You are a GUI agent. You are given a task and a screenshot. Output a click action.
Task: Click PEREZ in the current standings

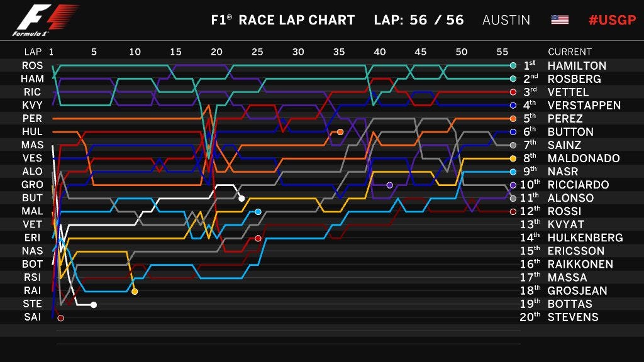coord(565,119)
